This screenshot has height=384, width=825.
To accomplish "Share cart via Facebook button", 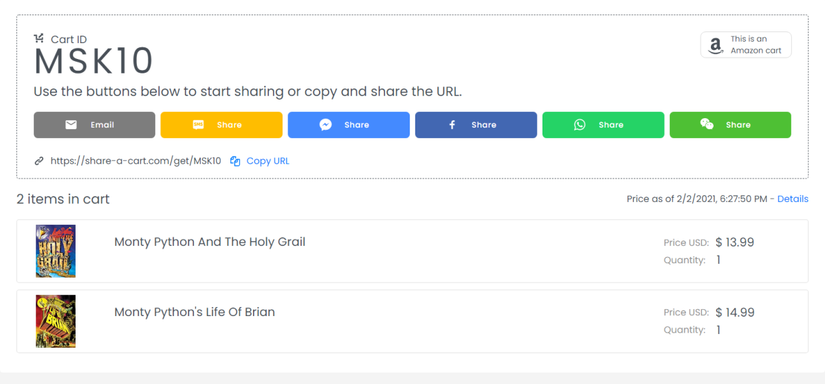I will (x=476, y=125).
